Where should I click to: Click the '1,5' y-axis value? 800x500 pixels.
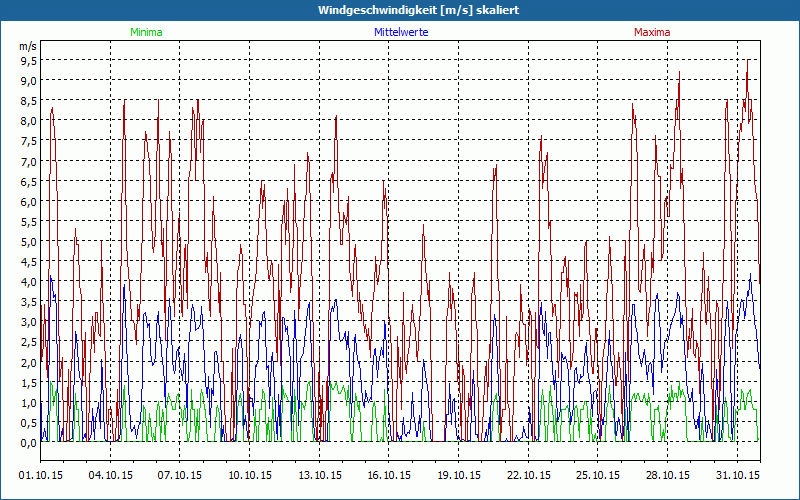(29, 383)
